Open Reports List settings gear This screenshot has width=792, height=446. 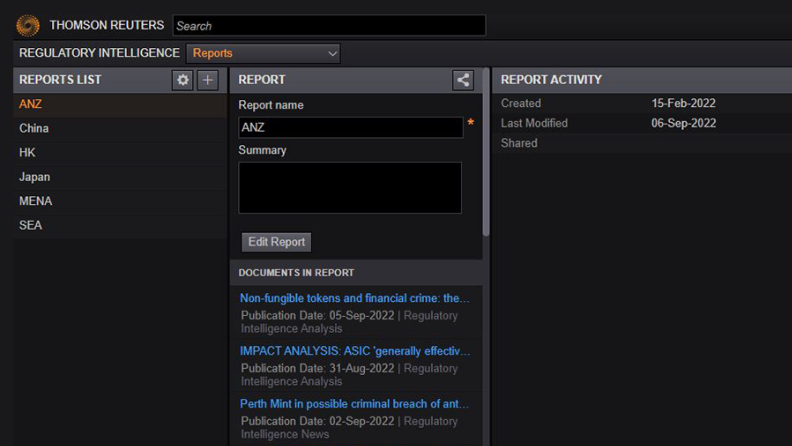(182, 80)
